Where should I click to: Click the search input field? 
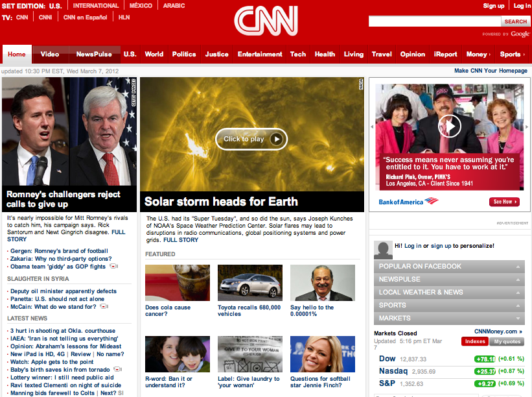pos(435,21)
